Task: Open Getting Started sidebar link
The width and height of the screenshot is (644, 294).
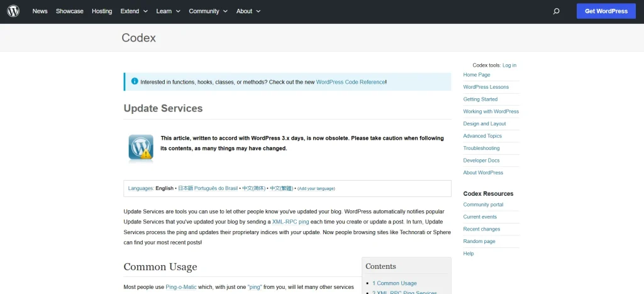Action: pos(480,99)
